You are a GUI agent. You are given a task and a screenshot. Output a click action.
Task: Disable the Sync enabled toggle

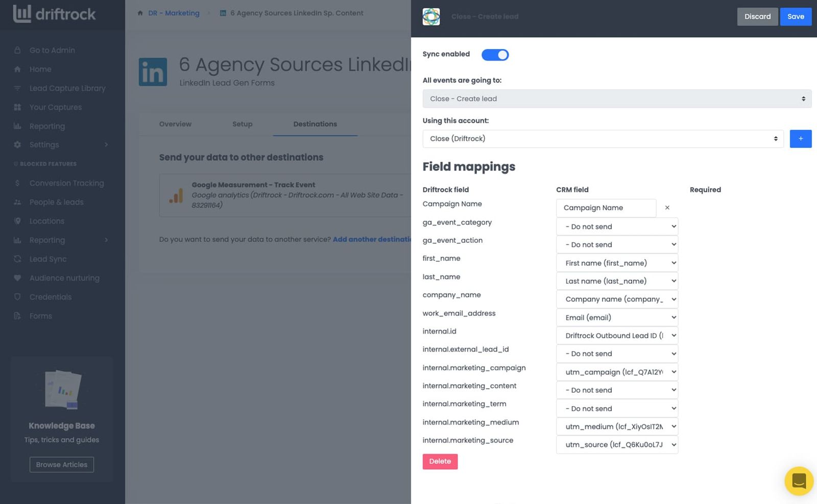tap(495, 55)
